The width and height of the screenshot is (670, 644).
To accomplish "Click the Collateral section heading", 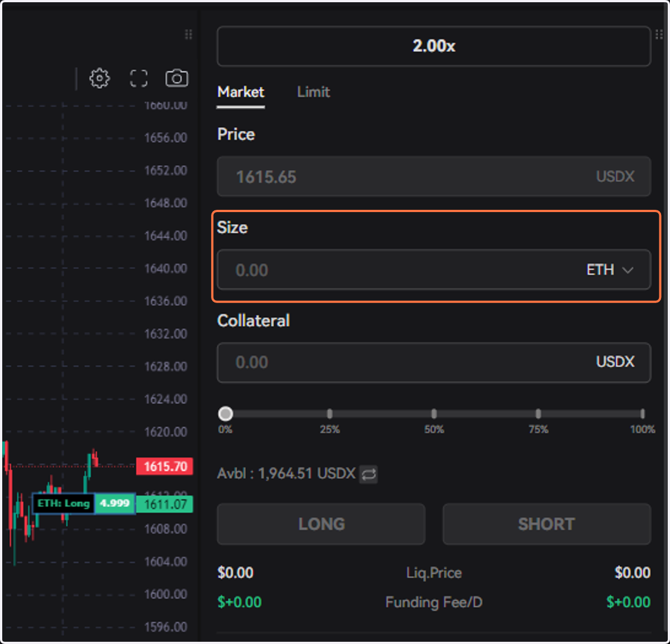I will click(x=253, y=320).
